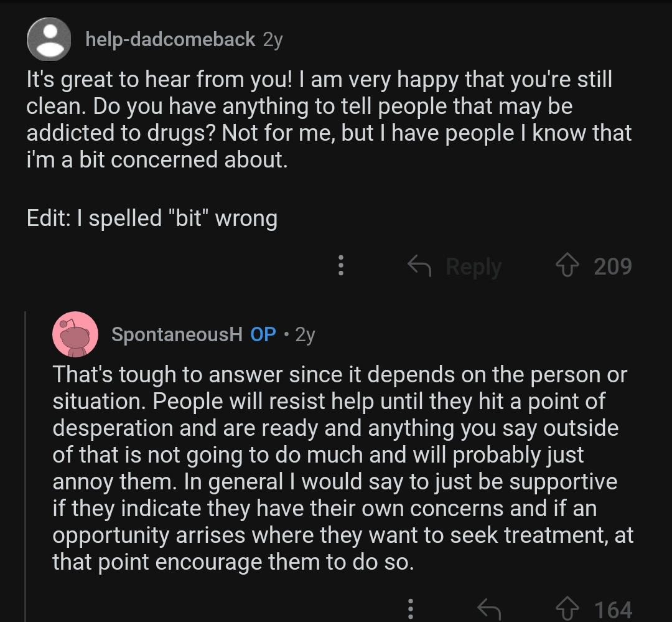The width and height of the screenshot is (672, 622).
Task: Open SpontaneousH's pink Snoo avatar
Action: tap(75, 334)
